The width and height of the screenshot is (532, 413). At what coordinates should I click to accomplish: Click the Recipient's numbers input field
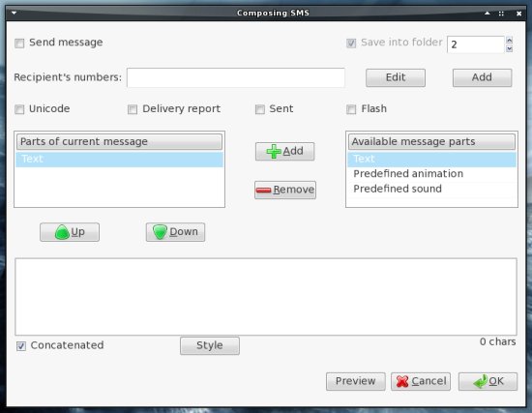click(236, 77)
